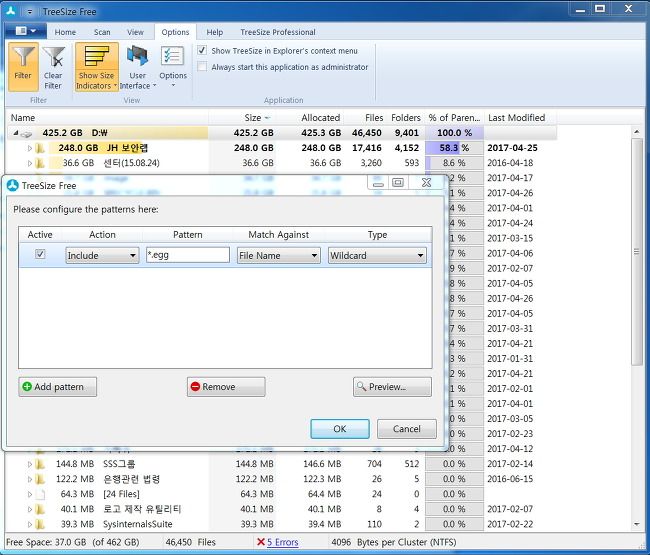The image size is (650, 555).
Task: Expand the JH 보안랩 folder
Action: (30, 148)
